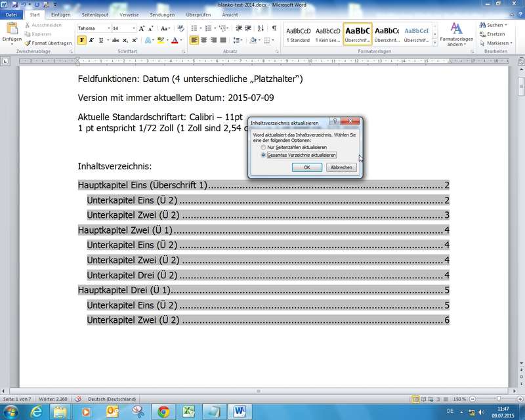Screen dimensions: 525x420
Task: Decrease paragraph indent
Action: [x=239, y=28]
